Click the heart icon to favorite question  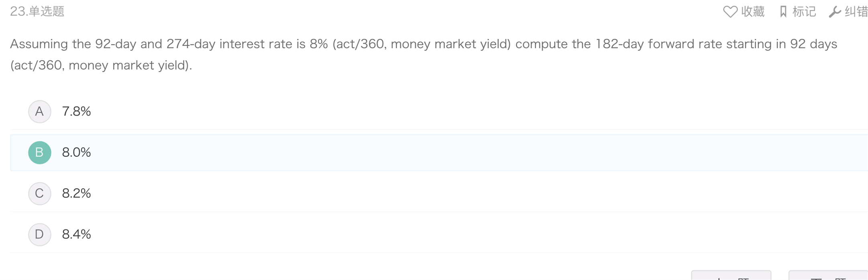click(730, 12)
